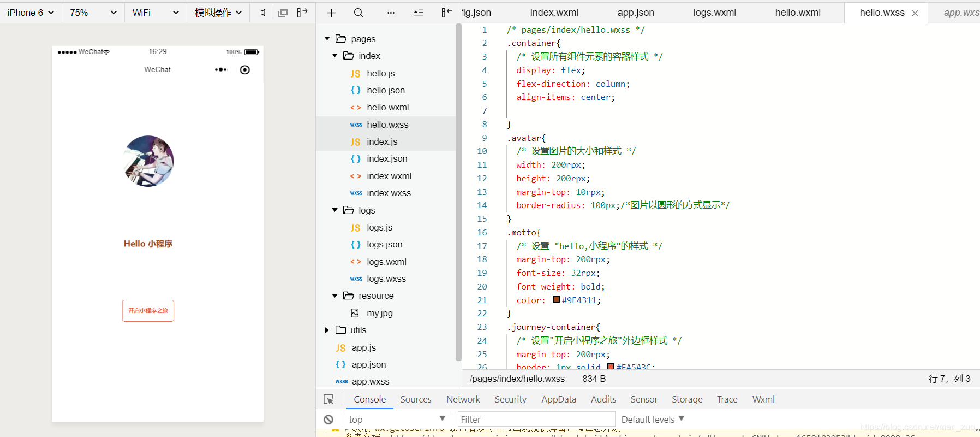Click the element inspector cursor icon

click(x=329, y=399)
